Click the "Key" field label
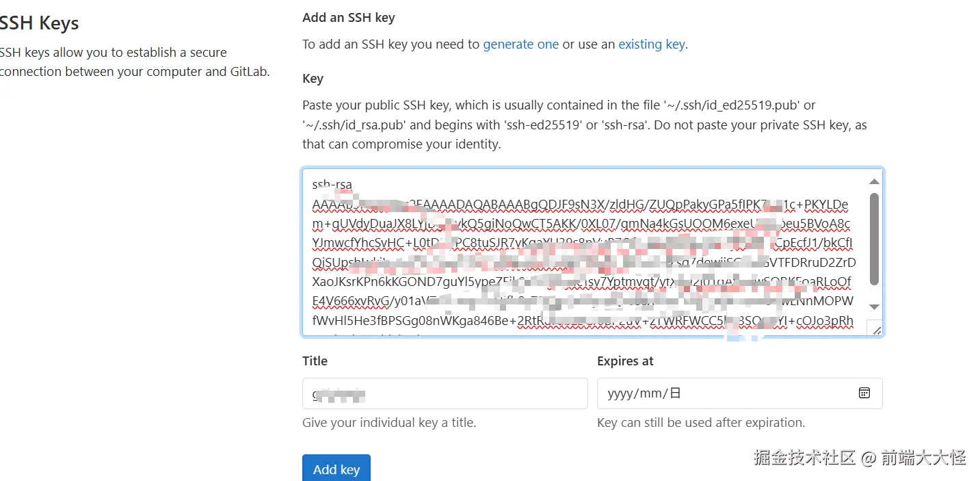The height and width of the screenshot is (481, 980). pos(313,79)
